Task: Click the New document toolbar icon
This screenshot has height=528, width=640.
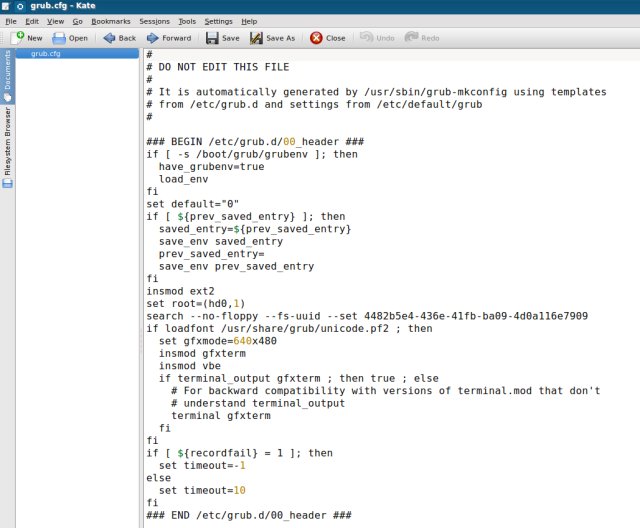Action: pos(18,38)
